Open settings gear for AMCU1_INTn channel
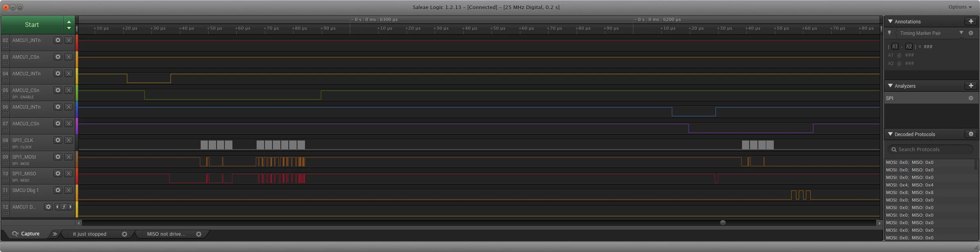Image resolution: width=980 pixels, height=252 pixels. coord(58,40)
